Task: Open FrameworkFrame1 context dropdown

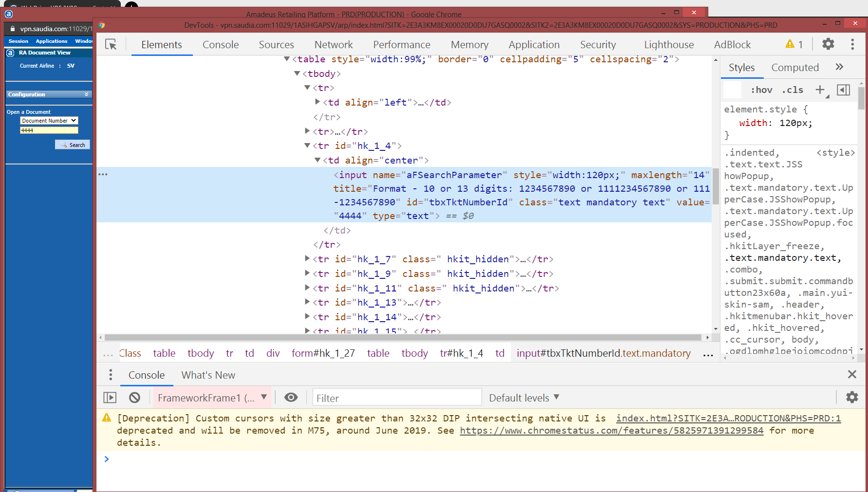Action: click(x=212, y=398)
